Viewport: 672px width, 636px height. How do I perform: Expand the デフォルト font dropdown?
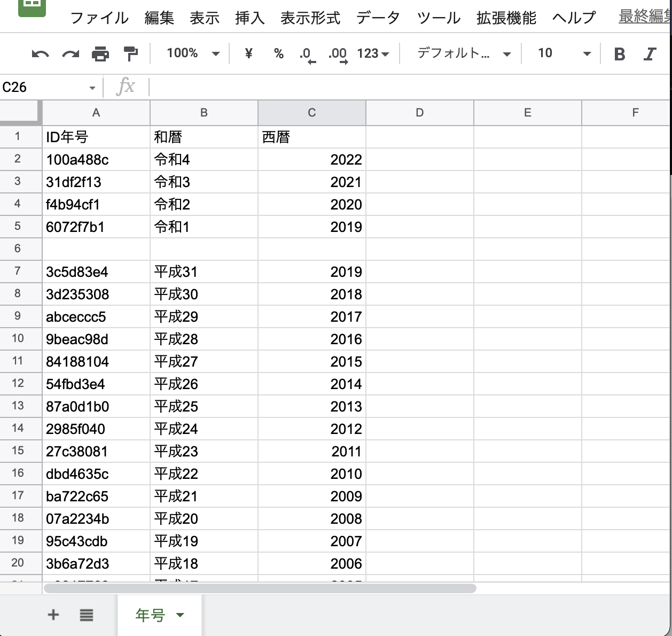[464, 53]
